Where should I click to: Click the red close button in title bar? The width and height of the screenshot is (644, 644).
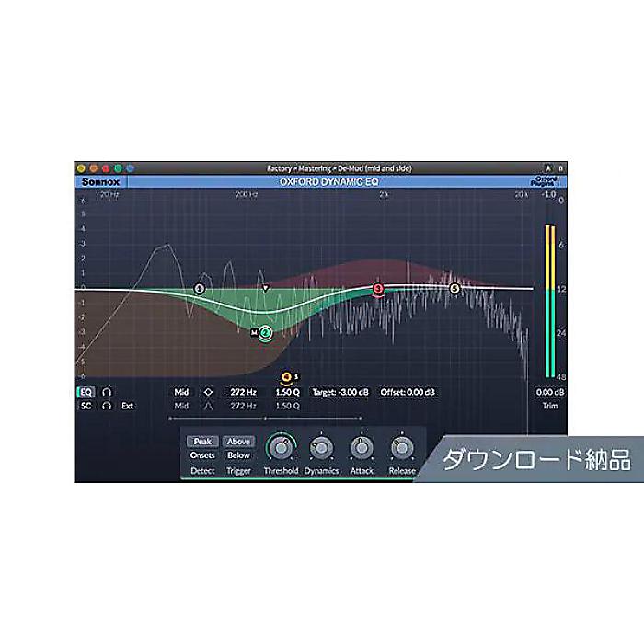(106, 168)
